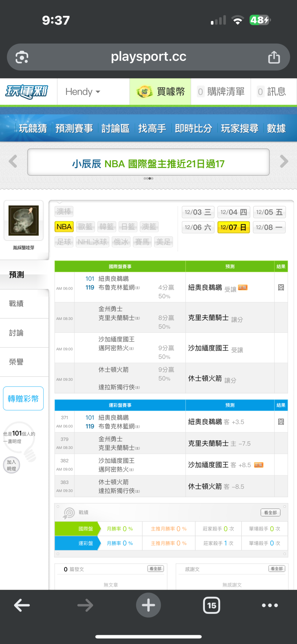Select date 12/06 六

tap(198, 227)
